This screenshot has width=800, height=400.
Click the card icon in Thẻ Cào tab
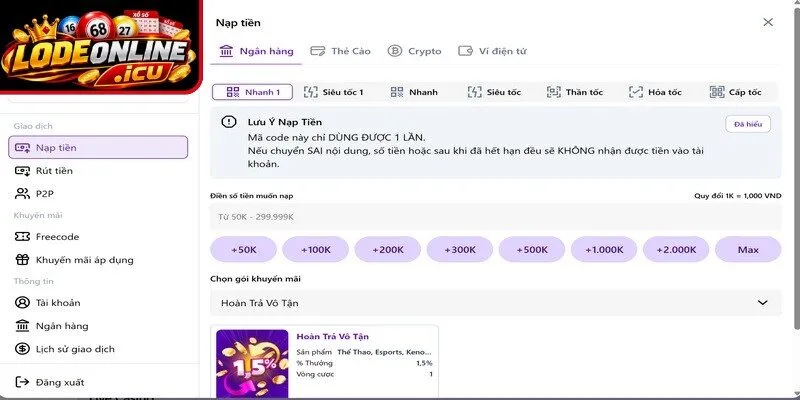(318, 51)
